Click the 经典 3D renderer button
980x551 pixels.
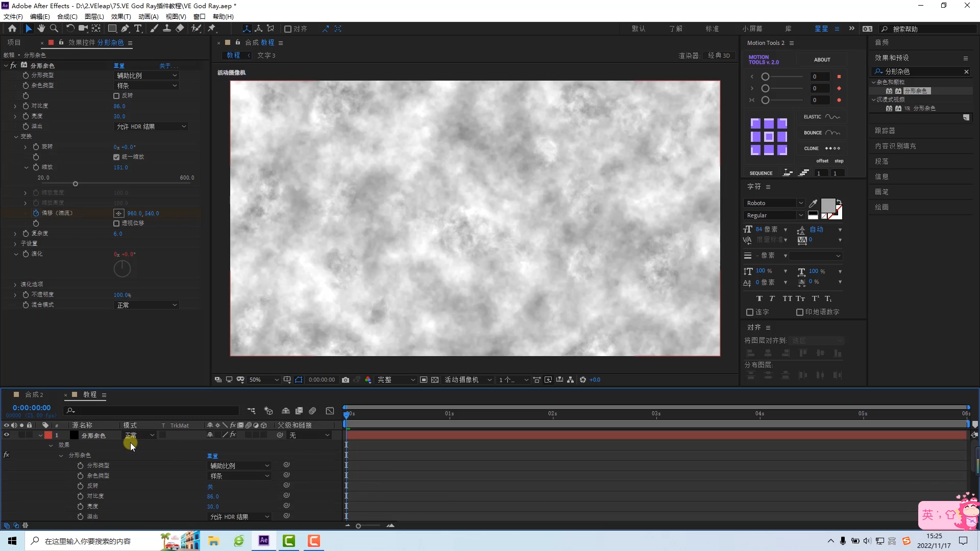[x=719, y=56]
